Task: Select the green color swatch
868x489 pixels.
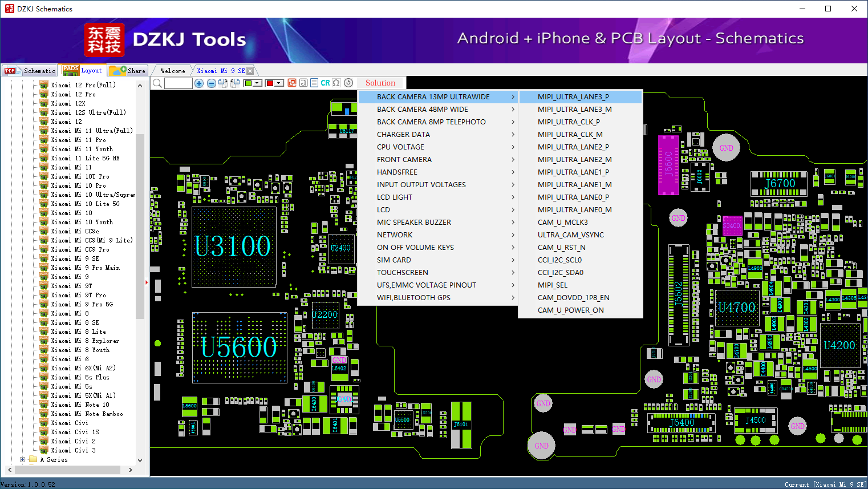Action: point(248,83)
